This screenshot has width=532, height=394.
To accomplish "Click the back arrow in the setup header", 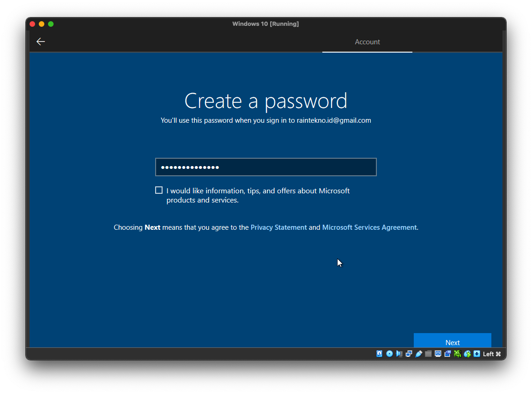I will pos(41,42).
